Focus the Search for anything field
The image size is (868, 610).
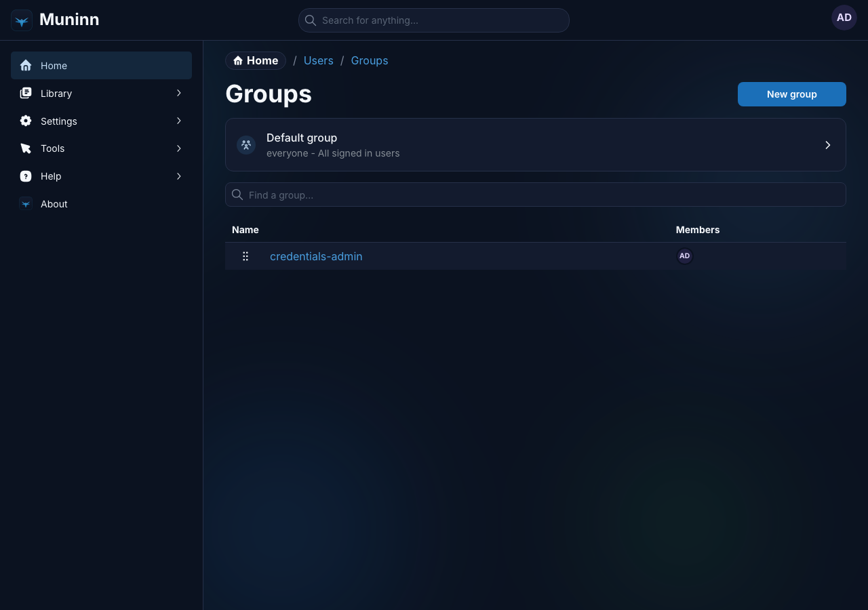coord(434,20)
